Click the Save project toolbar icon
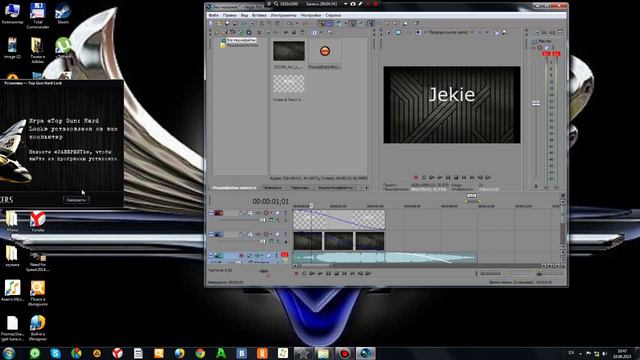Viewport: 640px width, 360px height. point(227,23)
